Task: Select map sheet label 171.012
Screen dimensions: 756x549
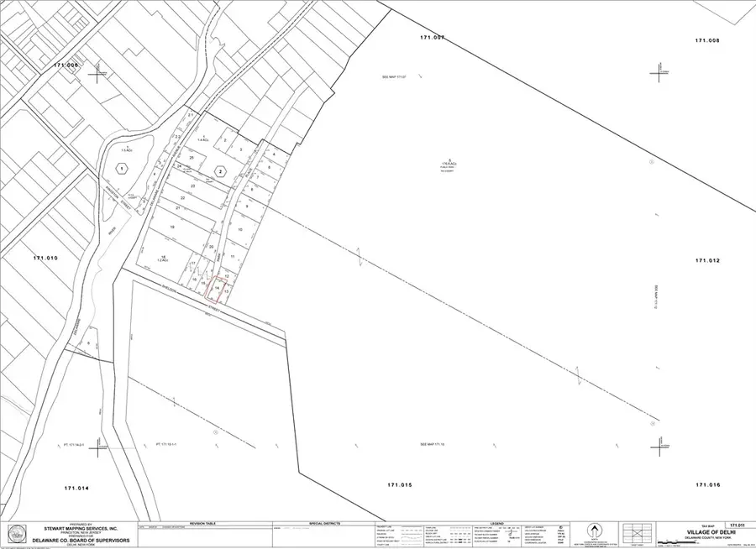Action: (x=707, y=261)
